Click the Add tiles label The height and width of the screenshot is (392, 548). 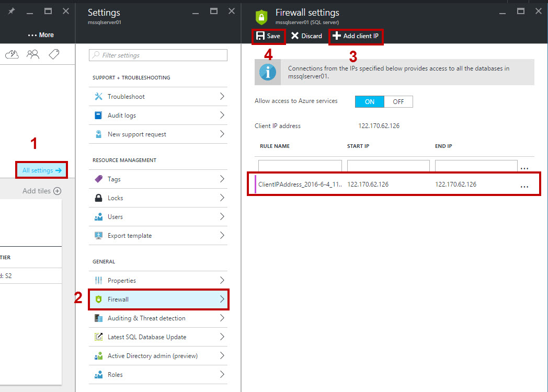[x=37, y=191]
